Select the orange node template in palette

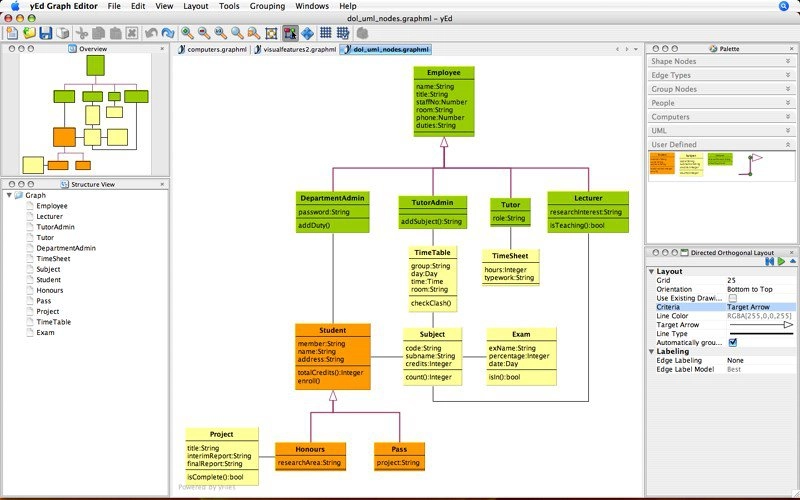click(x=662, y=163)
